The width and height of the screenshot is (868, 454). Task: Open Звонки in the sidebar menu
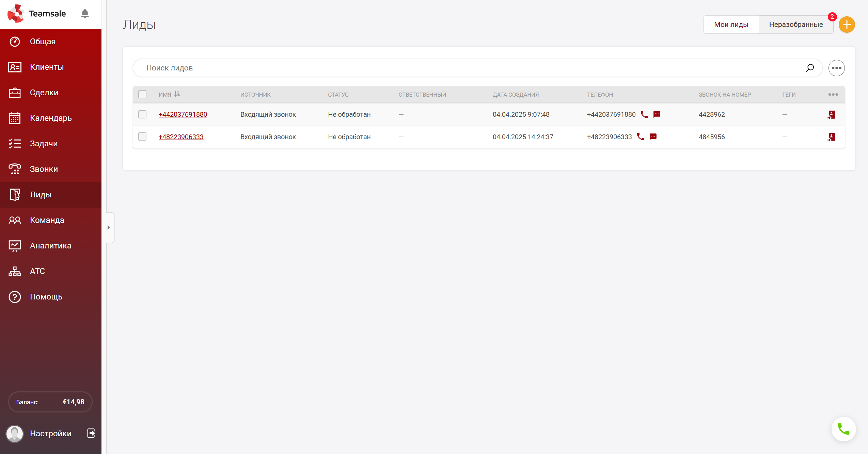click(x=44, y=169)
